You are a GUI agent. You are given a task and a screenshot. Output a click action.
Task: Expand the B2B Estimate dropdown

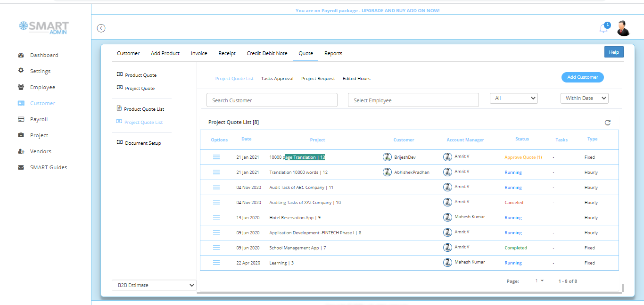click(x=154, y=285)
